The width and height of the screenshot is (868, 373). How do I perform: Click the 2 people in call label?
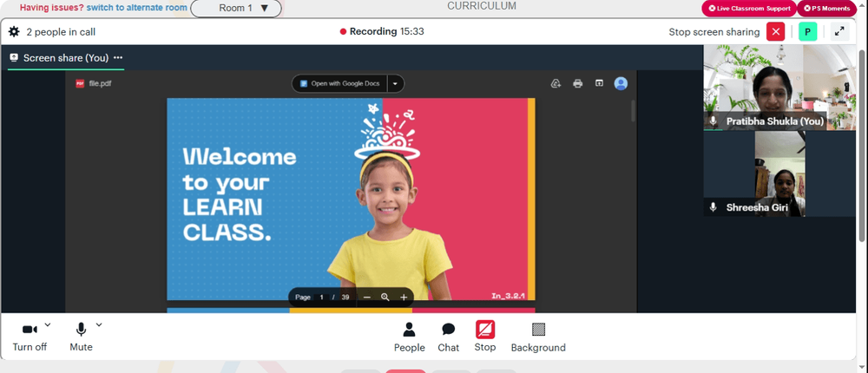(x=61, y=32)
